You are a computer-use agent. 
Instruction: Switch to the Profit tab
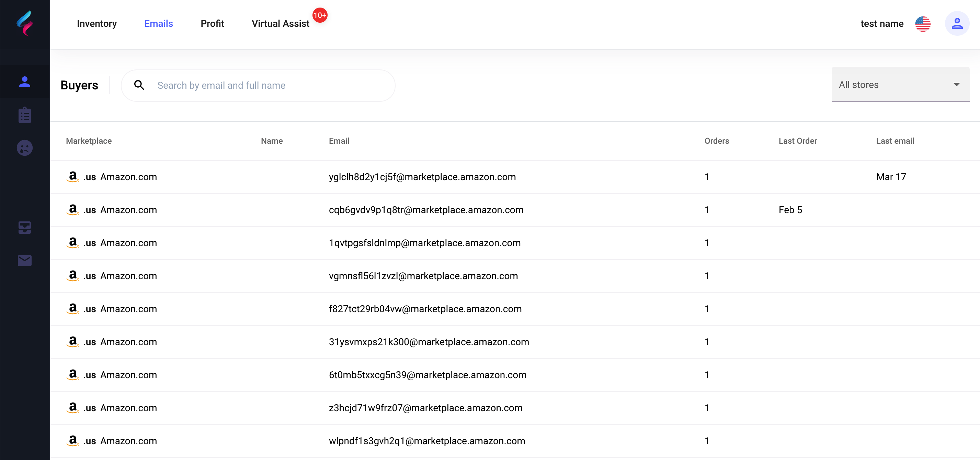pyautogui.click(x=212, y=24)
